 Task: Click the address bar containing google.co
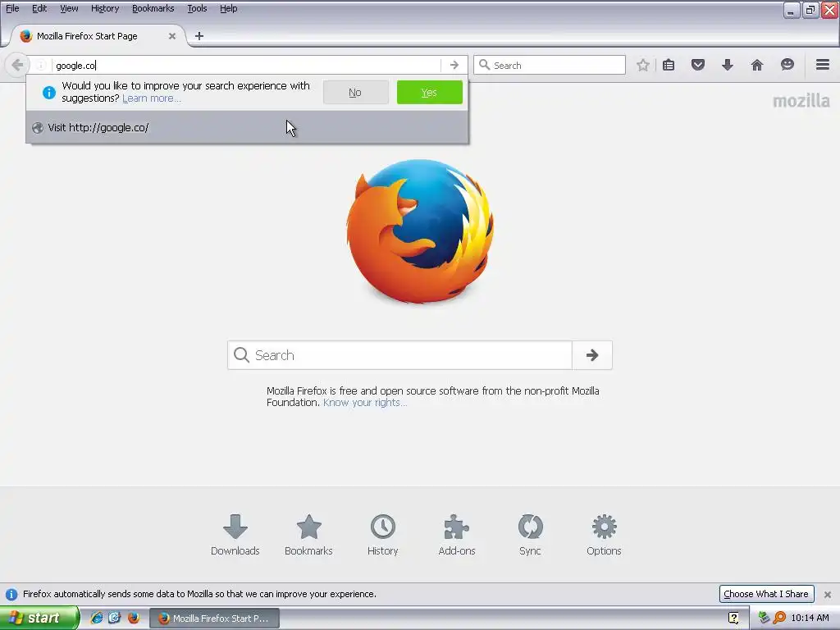tap(246, 66)
